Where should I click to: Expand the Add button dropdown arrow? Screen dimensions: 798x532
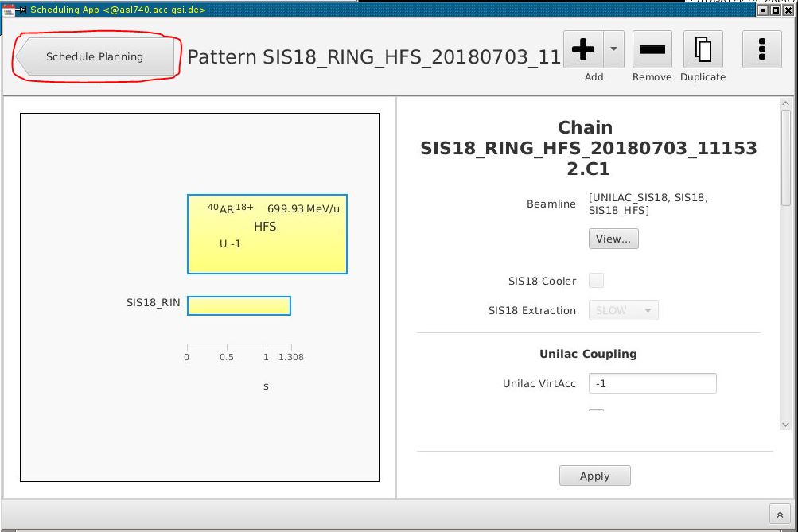613,49
